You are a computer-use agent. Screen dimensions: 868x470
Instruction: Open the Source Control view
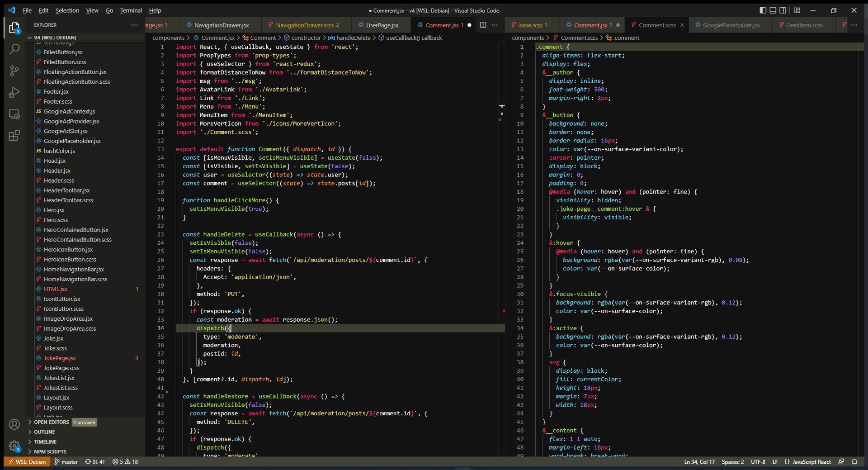pos(14,71)
